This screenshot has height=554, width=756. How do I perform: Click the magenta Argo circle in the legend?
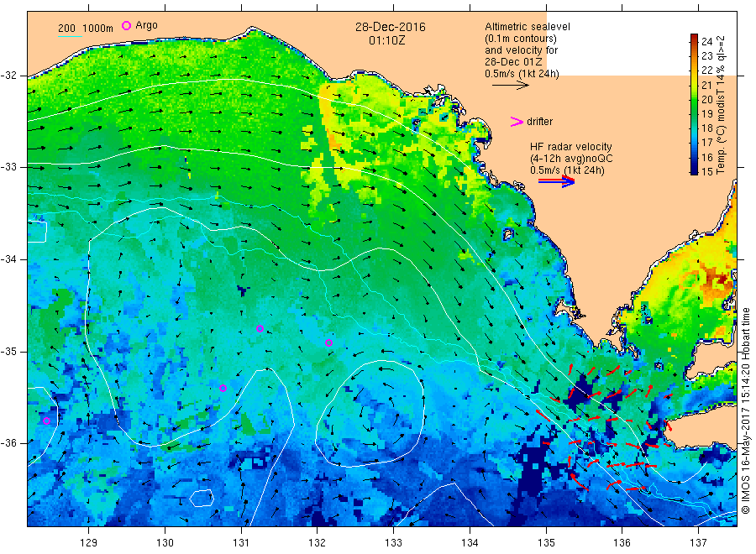click(126, 25)
